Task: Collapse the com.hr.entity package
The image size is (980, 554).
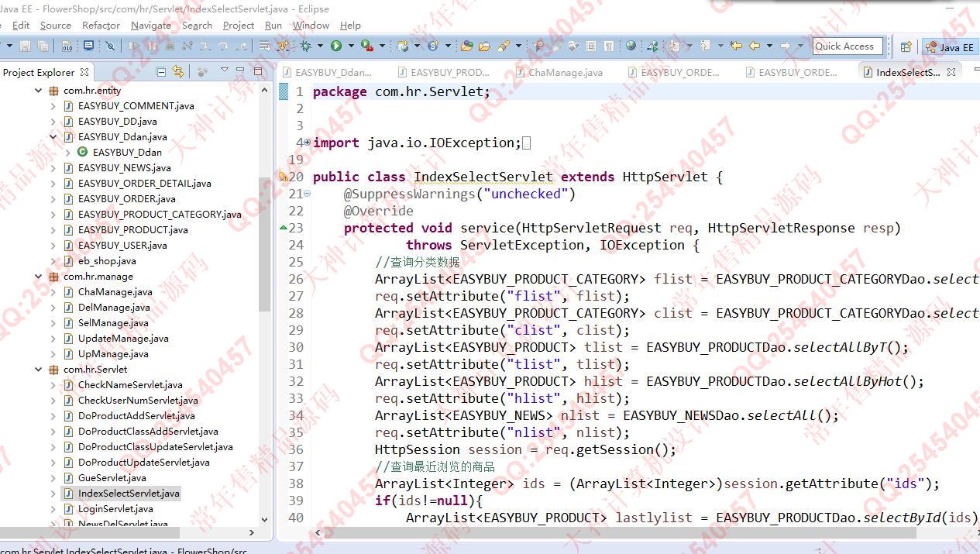Action: pyautogui.click(x=39, y=91)
